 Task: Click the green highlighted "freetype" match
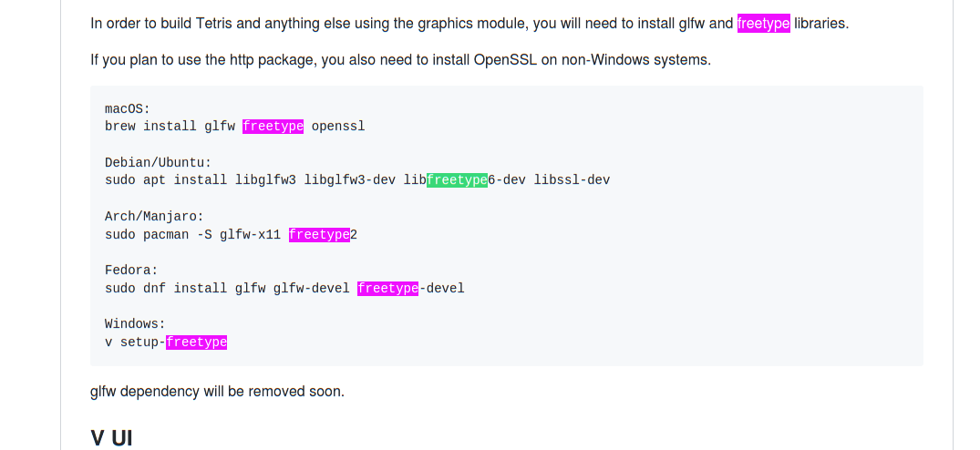coord(457,180)
